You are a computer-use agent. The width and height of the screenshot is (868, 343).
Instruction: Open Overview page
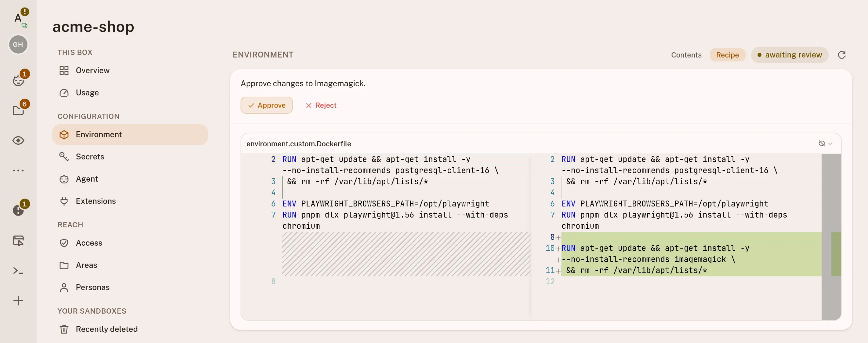130,71
